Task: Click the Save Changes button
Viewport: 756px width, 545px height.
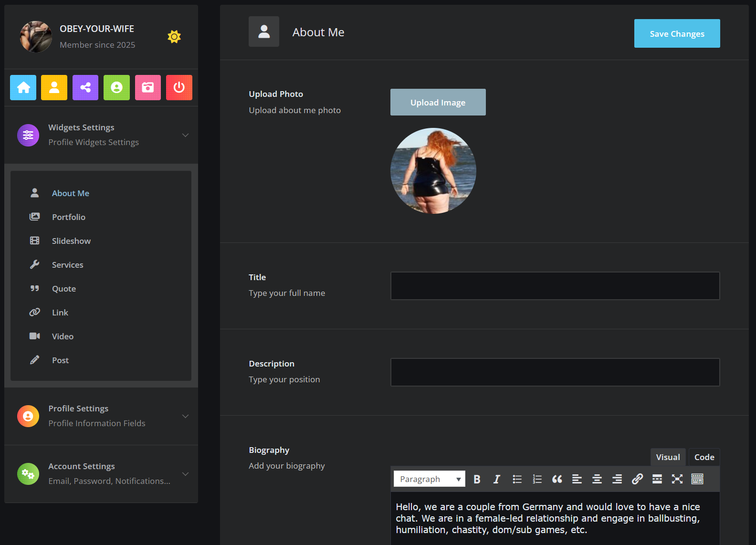Action: point(677,33)
